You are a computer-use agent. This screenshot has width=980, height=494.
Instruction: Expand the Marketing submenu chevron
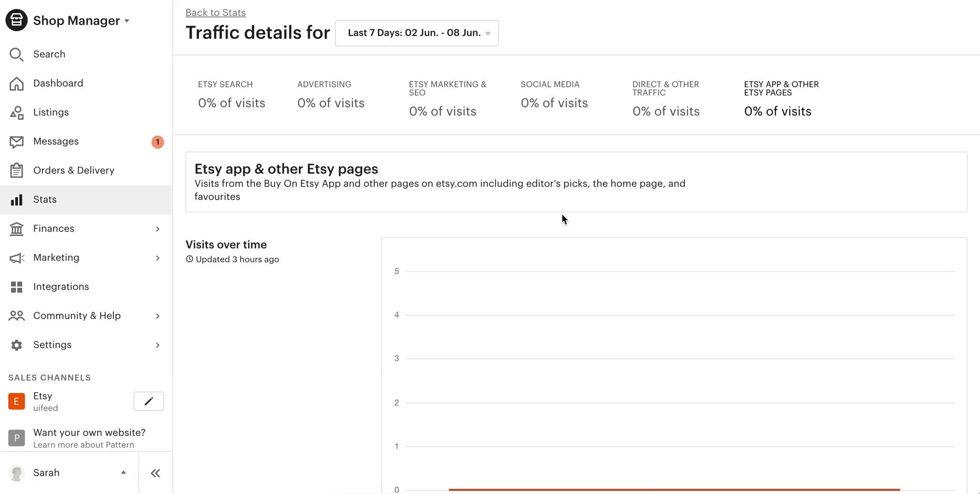[x=158, y=258]
